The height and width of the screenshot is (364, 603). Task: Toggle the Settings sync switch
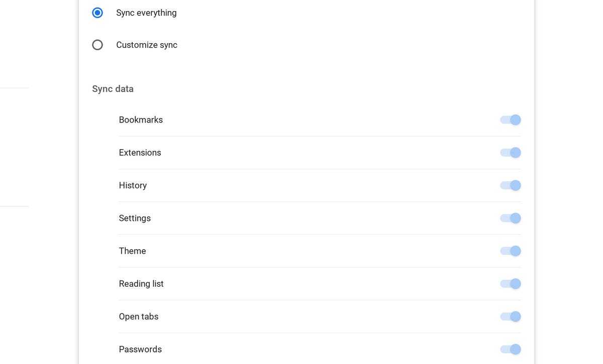[511, 218]
